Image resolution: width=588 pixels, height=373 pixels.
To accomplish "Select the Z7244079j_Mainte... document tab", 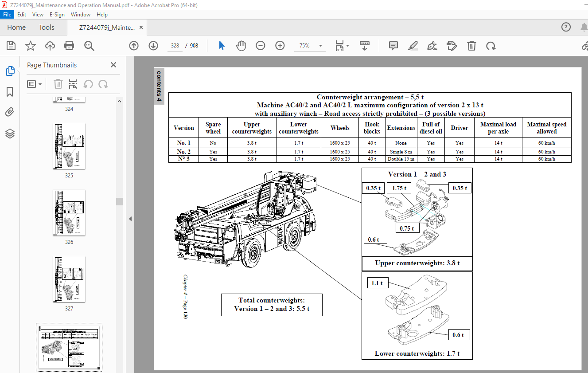I will coord(107,27).
